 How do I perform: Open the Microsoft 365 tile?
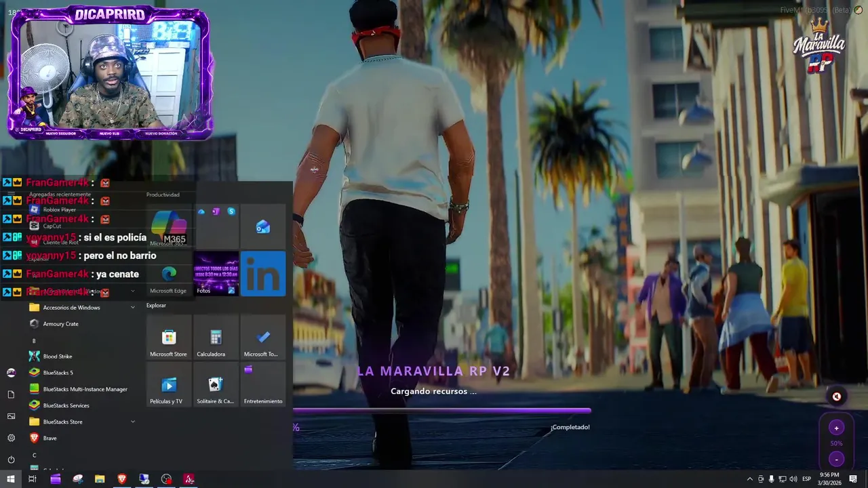pos(169,226)
